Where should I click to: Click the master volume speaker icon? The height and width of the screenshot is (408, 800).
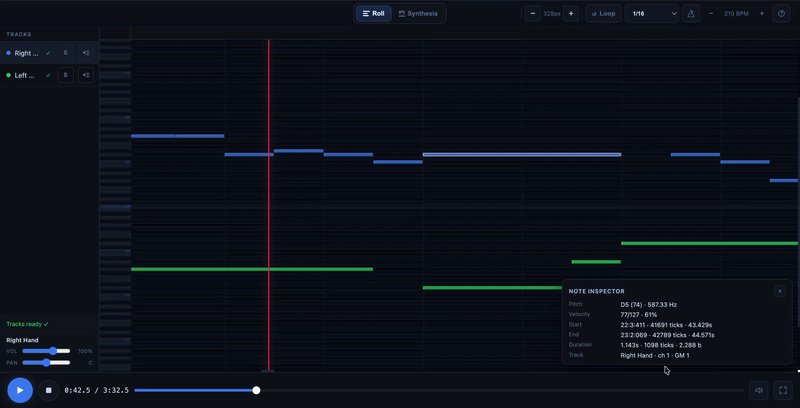click(759, 390)
